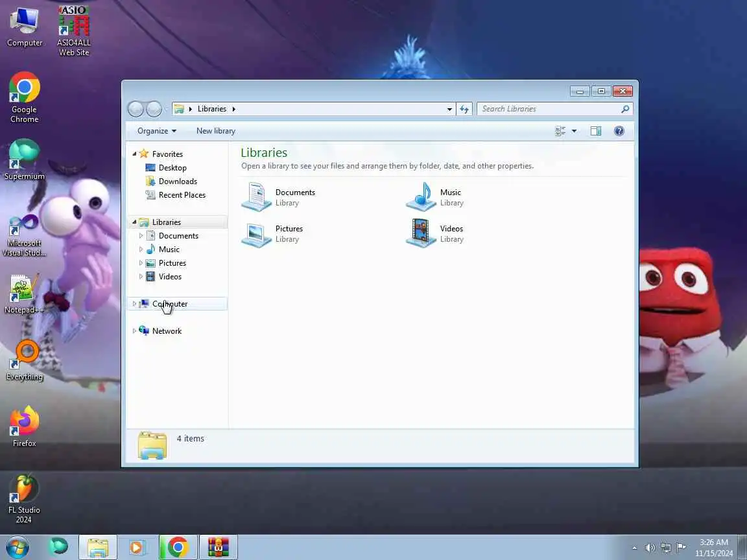747x560 pixels.
Task: Click the network tray icon
Action: (x=666, y=548)
